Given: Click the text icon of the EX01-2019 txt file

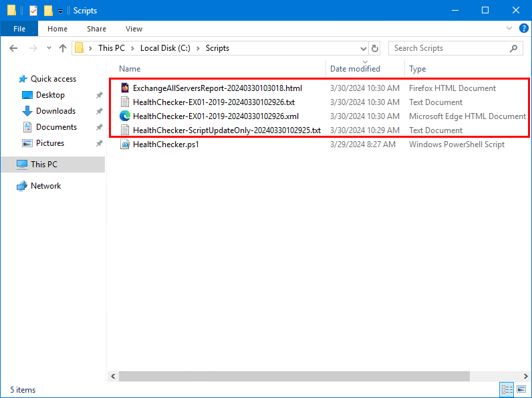Looking at the screenshot, I should click(125, 102).
